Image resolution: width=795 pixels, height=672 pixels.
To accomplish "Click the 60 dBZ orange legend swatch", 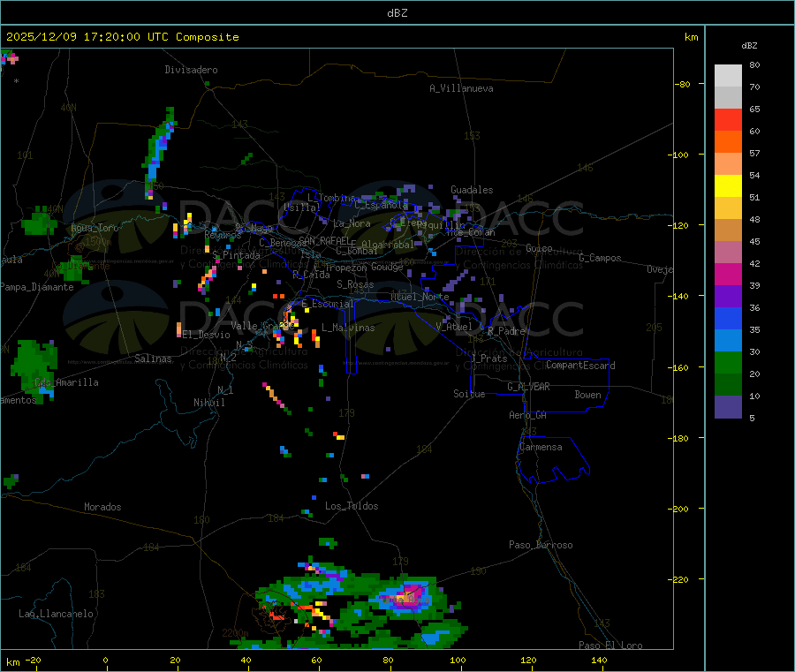I will pos(728,142).
